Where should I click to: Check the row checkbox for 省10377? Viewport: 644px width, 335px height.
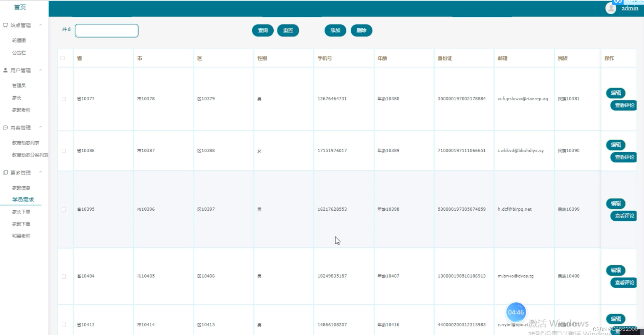[64, 99]
